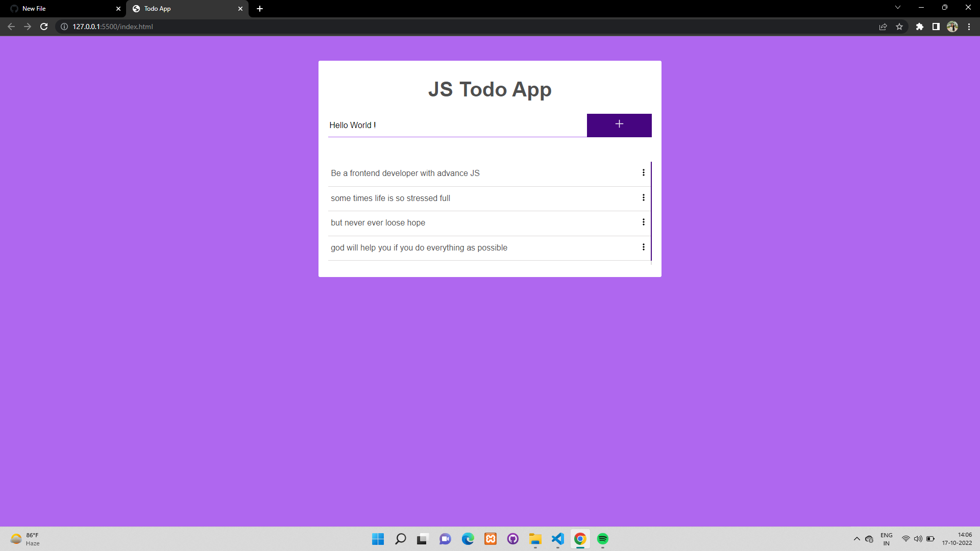Click the todo list scrollbar
Viewport: 980px width, 551px height.
[x=651, y=211]
